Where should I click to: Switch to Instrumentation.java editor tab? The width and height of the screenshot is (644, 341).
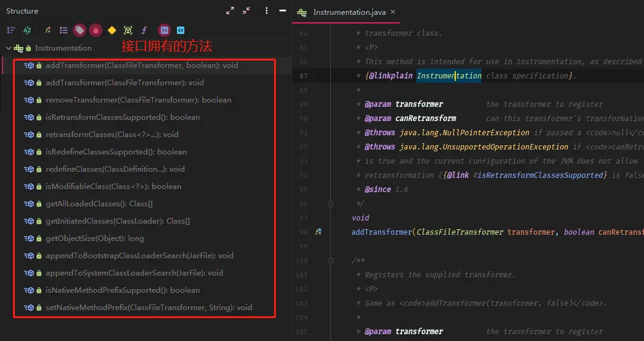coord(349,12)
